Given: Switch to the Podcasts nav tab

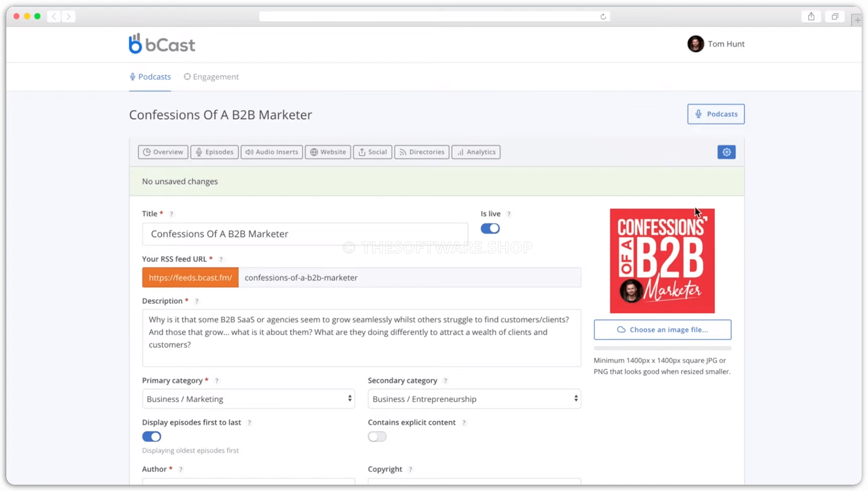Looking at the screenshot, I should (x=150, y=77).
